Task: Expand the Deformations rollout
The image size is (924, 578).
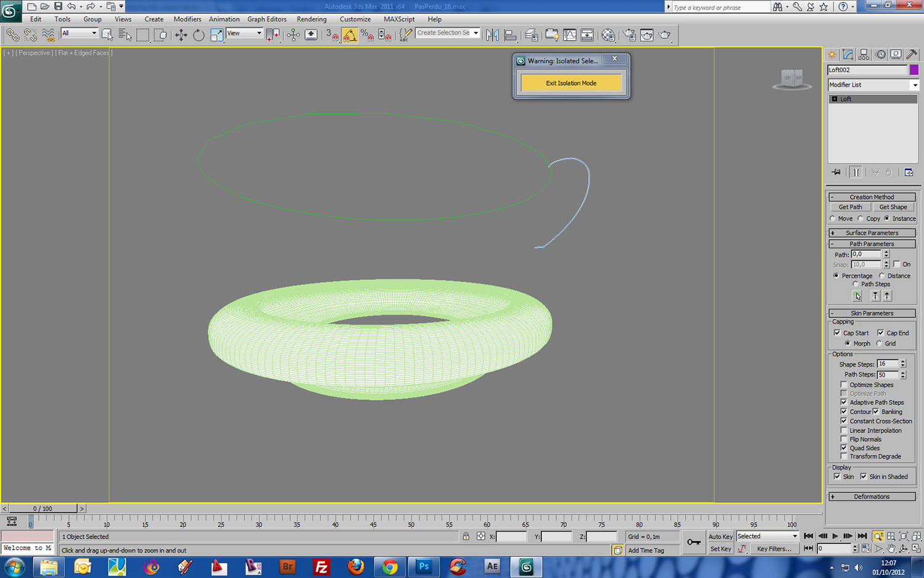Action: pyautogui.click(x=872, y=497)
